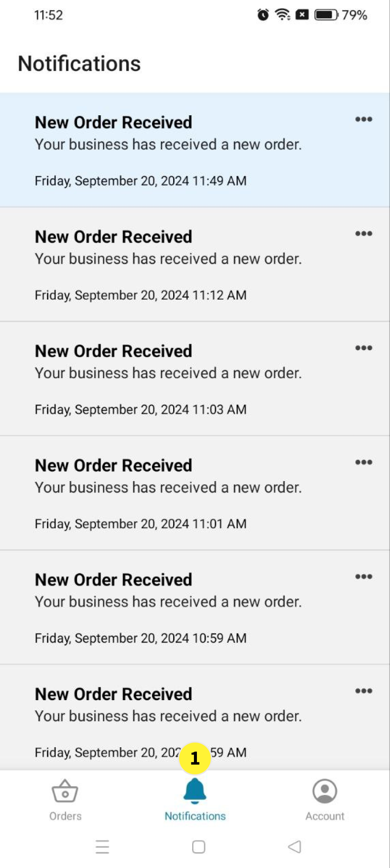Viewport: 390px width, 868px height.
Task: Tap the battery icon in status bar
Action: click(326, 15)
